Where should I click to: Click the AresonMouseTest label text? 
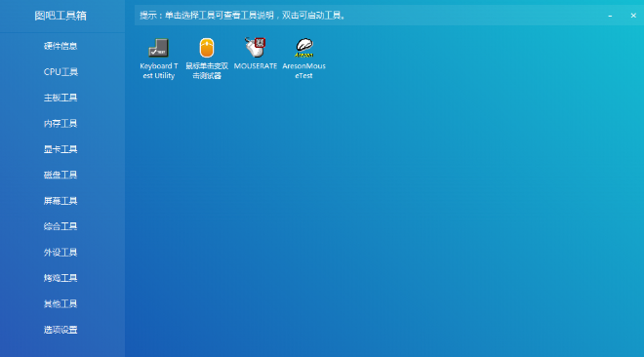[x=303, y=70]
